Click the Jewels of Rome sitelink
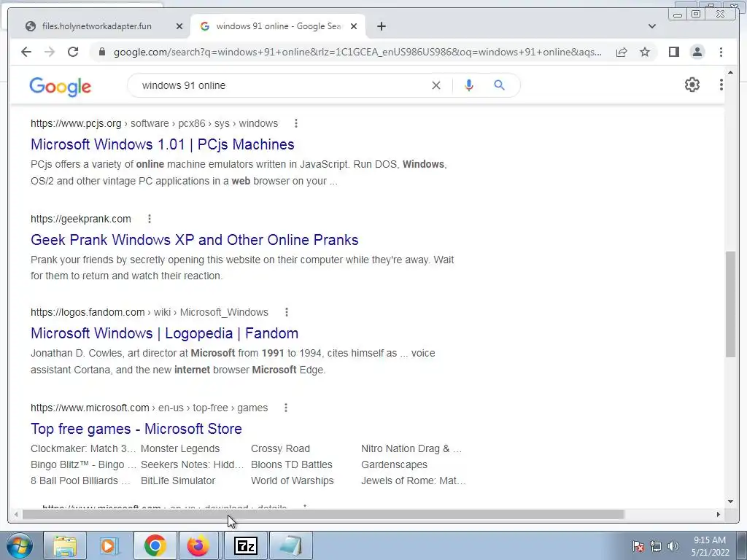 (x=413, y=481)
